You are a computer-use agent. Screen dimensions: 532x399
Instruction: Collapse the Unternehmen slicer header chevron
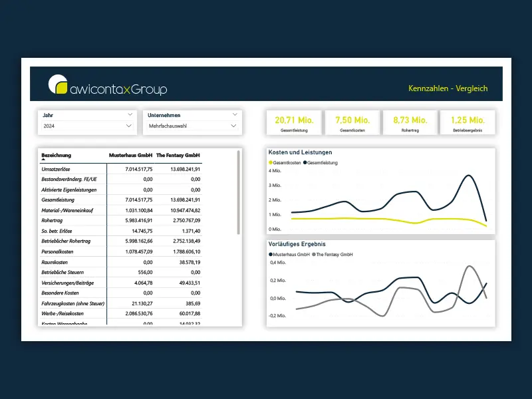point(233,114)
